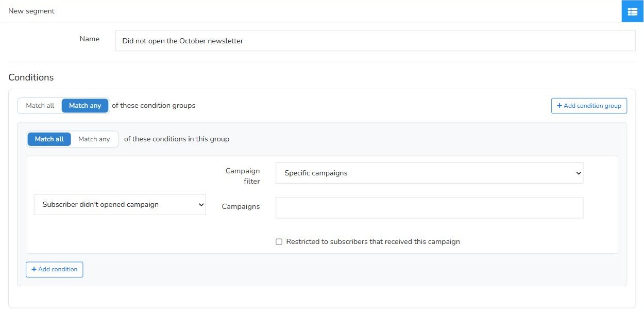Click 'of these conditions in this group' text
Viewport: 644px width, 310px height.
pyautogui.click(x=177, y=139)
